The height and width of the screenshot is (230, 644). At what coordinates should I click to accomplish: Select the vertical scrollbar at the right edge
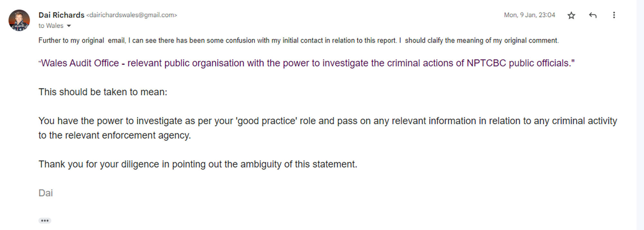(x=640, y=115)
